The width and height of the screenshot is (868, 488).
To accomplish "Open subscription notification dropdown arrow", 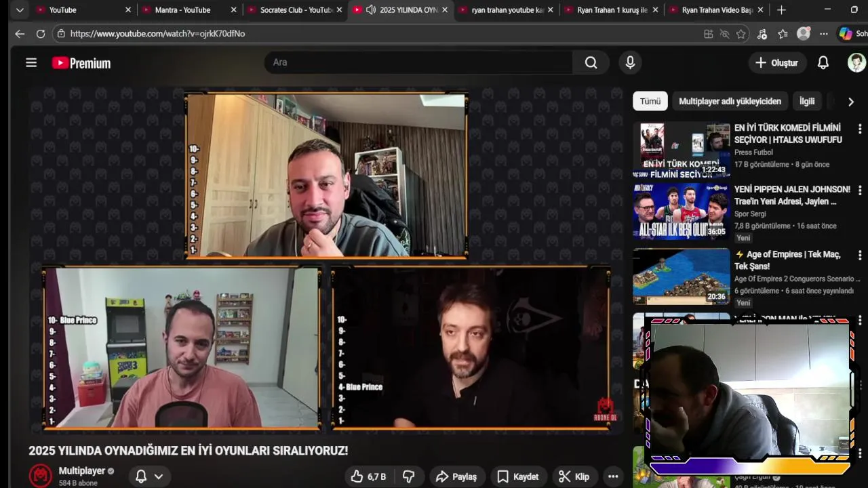I will pos(159,476).
